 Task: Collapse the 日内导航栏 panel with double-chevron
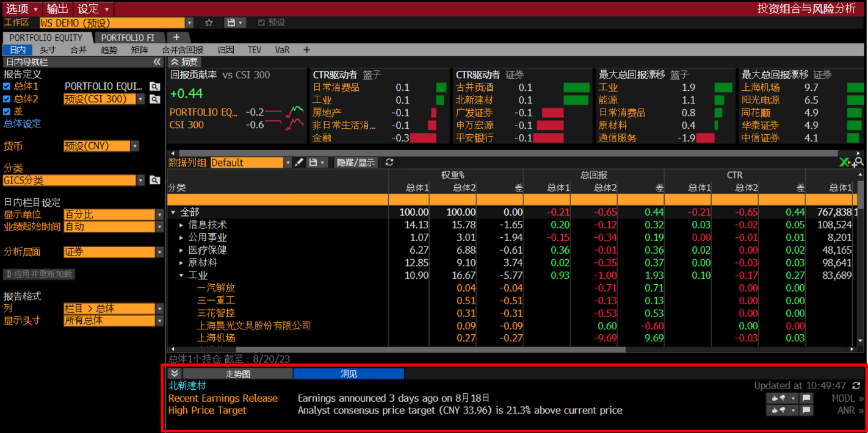[x=157, y=62]
